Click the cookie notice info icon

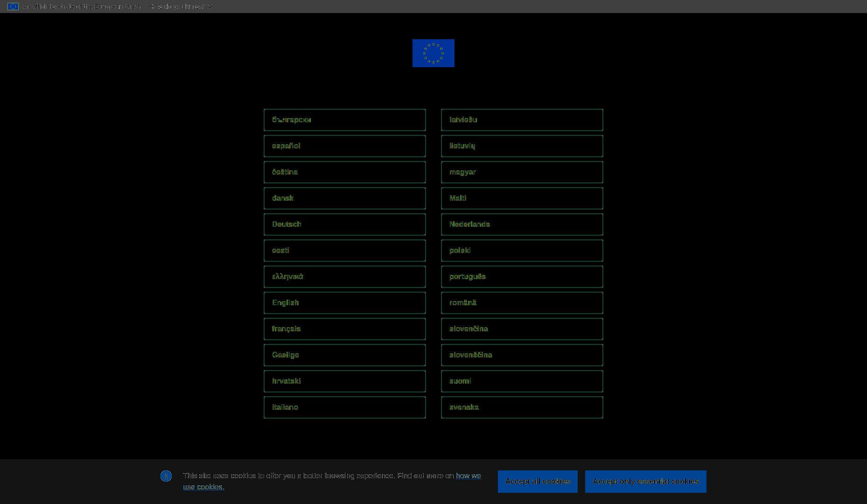coord(166,476)
